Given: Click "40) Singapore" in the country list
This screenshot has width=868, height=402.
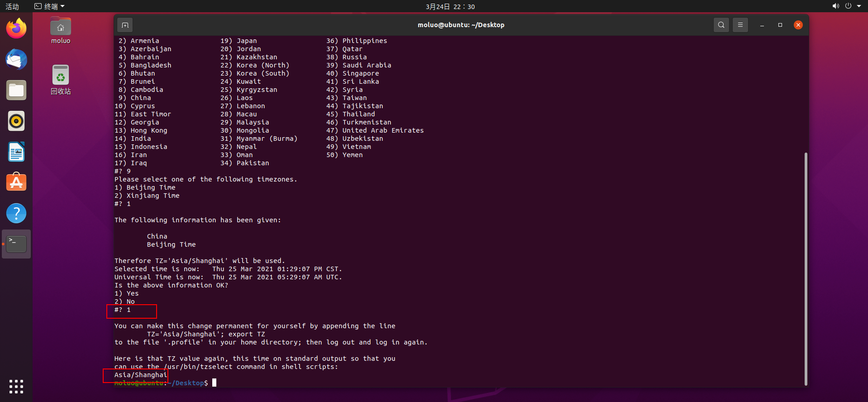Looking at the screenshot, I should 353,73.
